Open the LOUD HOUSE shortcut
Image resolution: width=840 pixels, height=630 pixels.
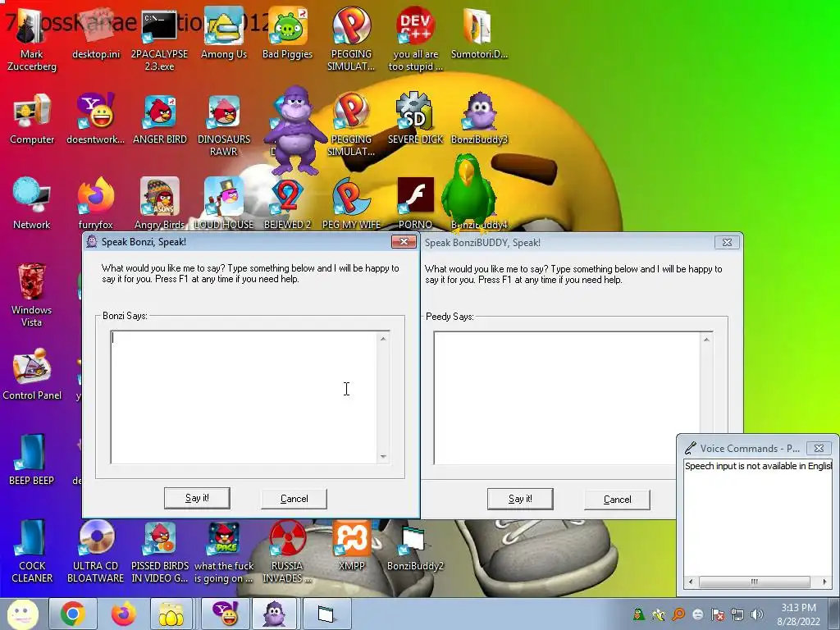coord(224,203)
